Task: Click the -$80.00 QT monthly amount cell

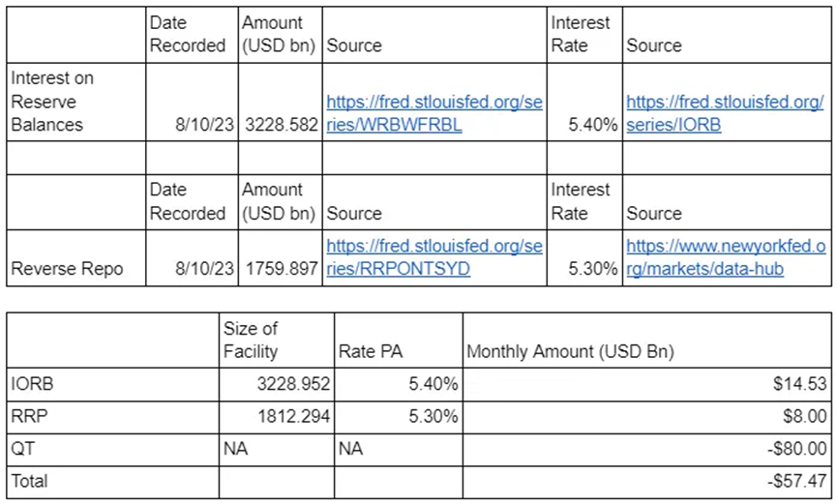Action: (x=647, y=450)
